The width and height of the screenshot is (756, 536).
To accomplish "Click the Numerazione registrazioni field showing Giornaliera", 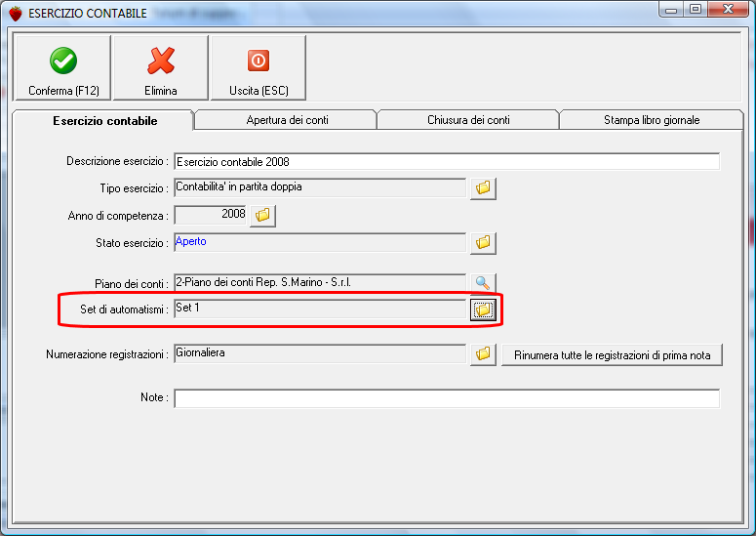I will point(320,354).
